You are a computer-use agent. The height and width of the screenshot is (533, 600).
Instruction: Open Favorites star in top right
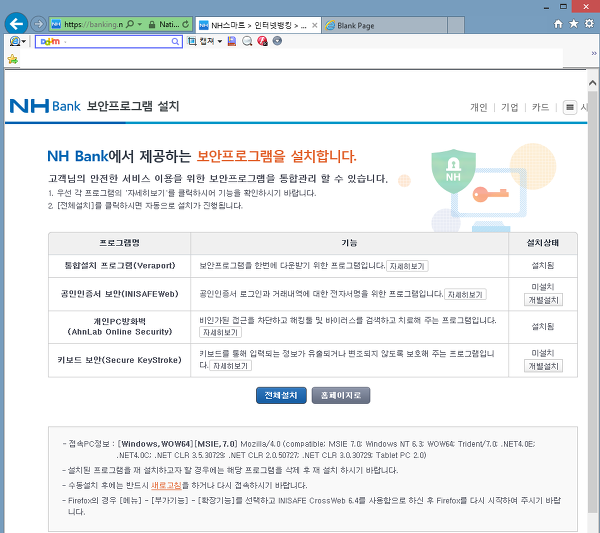tap(574, 24)
